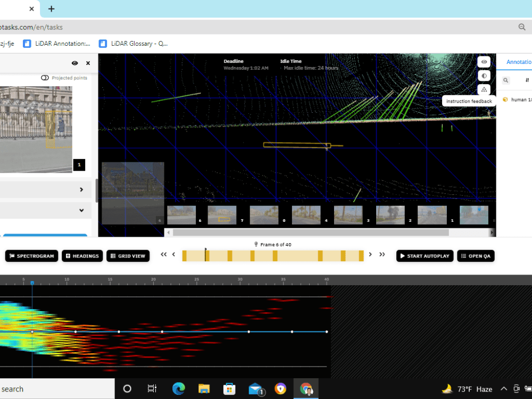The image size is (532, 399).
Task: Select the point clustering icon on viewport edge
Action: [484, 89]
